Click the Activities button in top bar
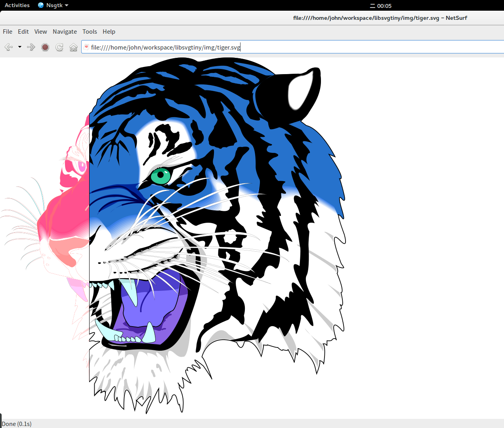The height and width of the screenshot is (428, 504). [x=17, y=5]
